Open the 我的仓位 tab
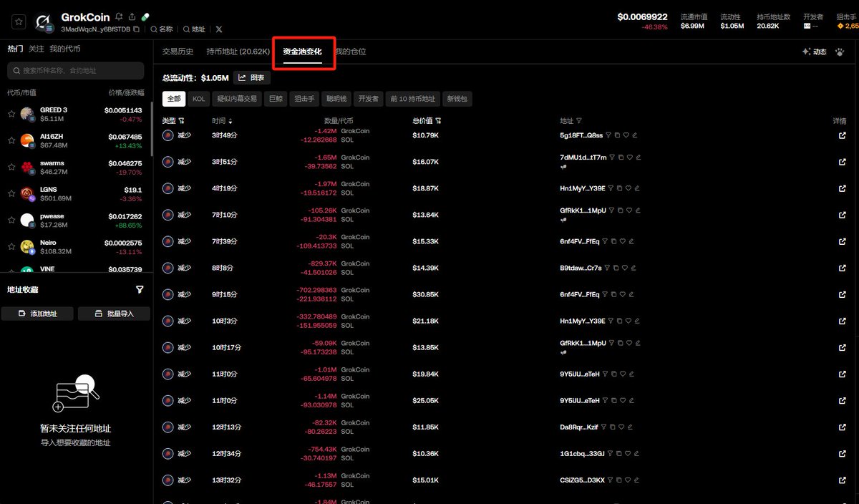This screenshot has height=504, width=859. [x=350, y=52]
